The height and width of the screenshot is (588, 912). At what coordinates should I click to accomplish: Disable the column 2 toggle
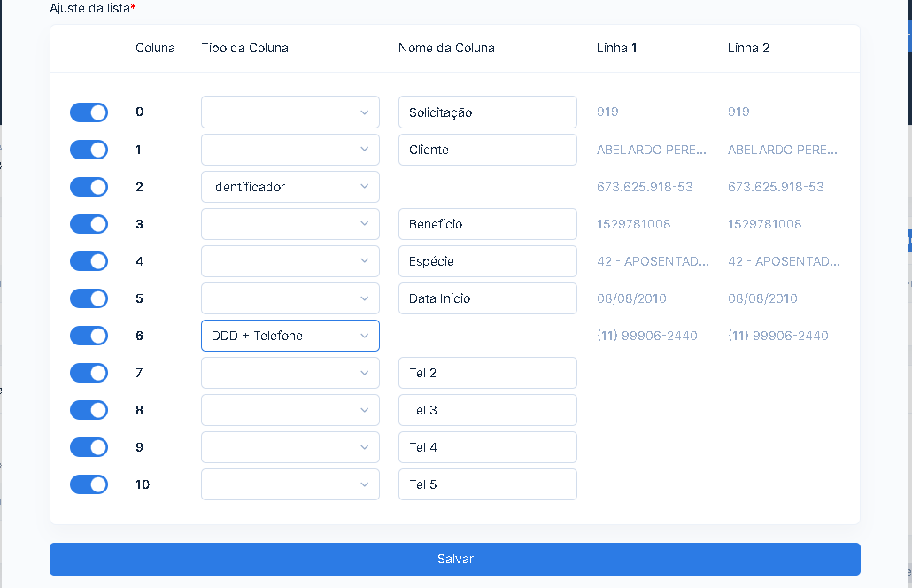click(x=89, y=187)
